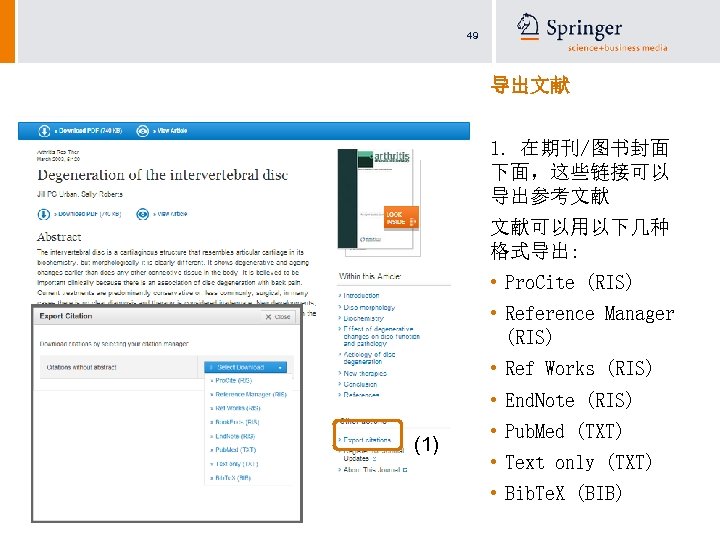
Task: Click View Article text link in blue bar
Action: (x=170, y=131)
